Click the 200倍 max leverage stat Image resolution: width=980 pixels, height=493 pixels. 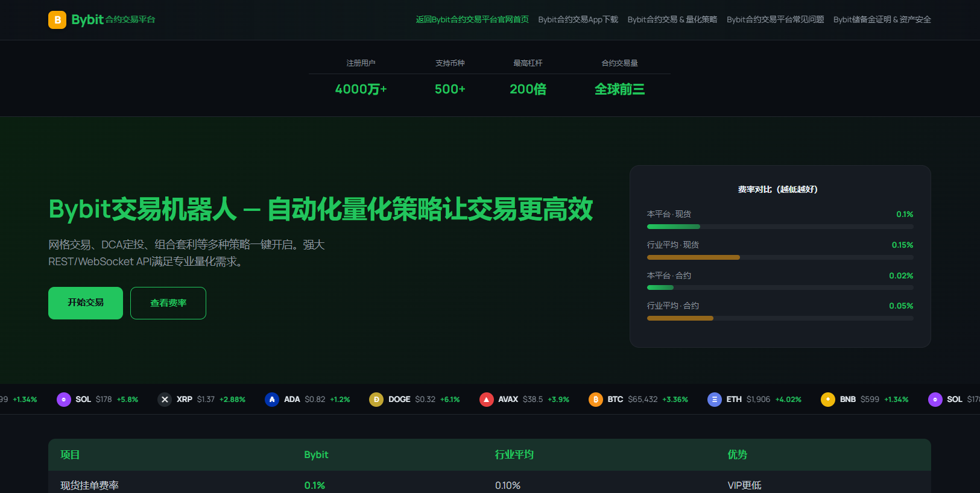[x=528, y=89]
